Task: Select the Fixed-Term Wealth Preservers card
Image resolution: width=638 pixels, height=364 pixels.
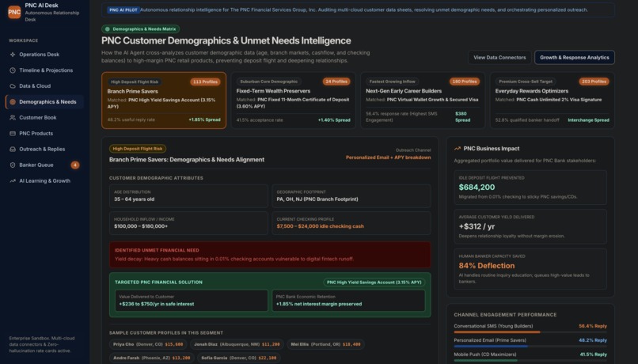Action: (293, 100)
